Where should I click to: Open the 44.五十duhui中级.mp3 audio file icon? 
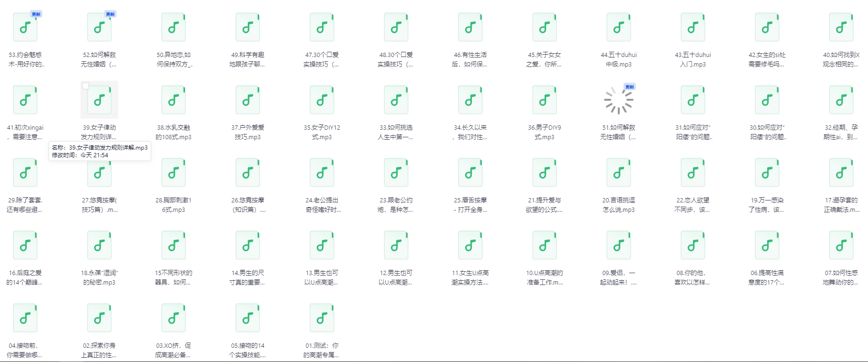(x=619, y=27)
